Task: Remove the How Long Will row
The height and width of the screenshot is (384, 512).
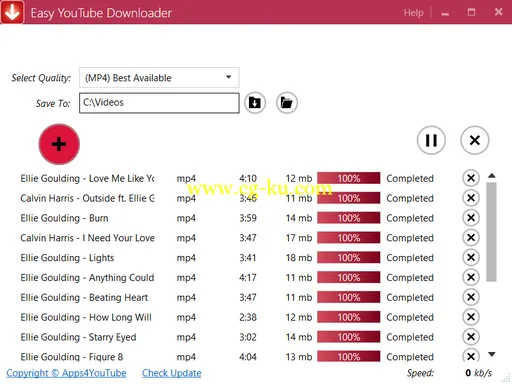Action: [471, 317]
